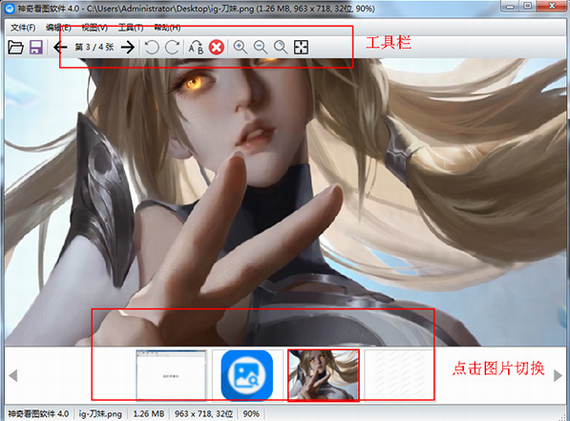Open the 文件(F) menu
The height and width of the screenshot is (421, 570).
click(x=23, y=28)
